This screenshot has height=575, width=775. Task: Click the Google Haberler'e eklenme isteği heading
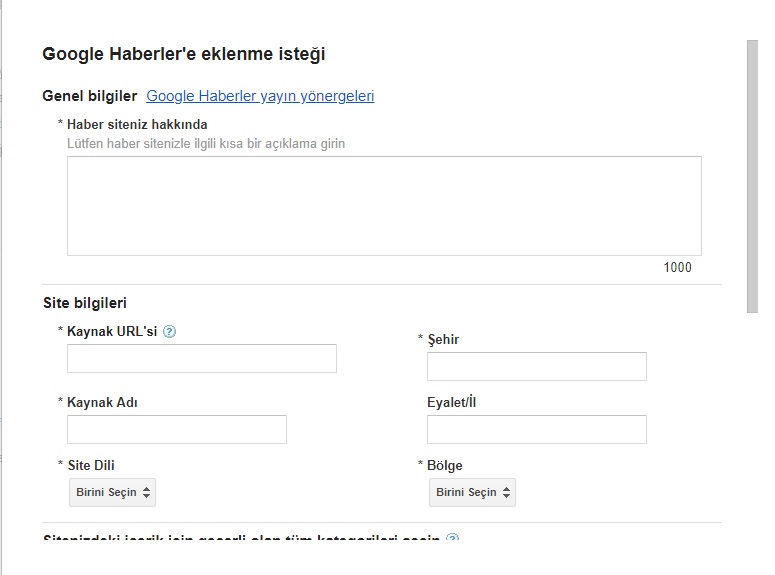[184, 54]
